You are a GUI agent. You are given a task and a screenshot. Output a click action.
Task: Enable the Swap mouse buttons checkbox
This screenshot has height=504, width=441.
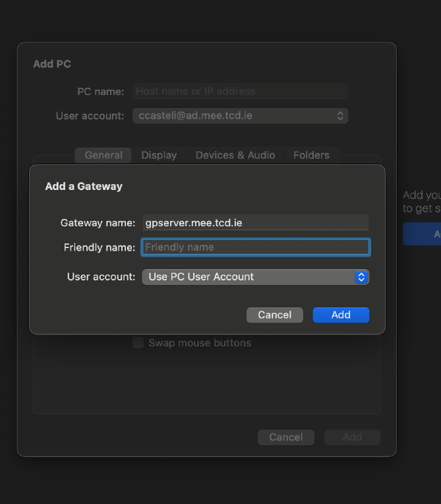click(x=138, y=343)
